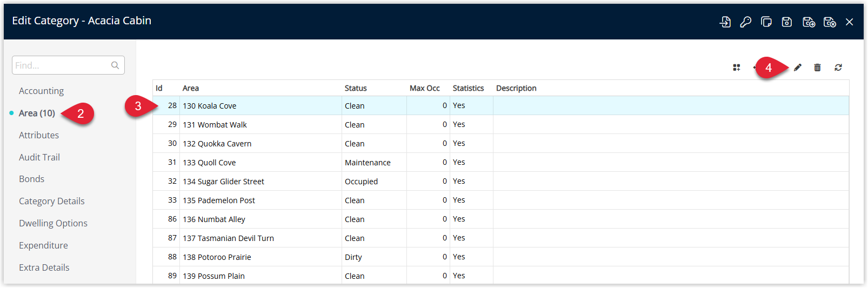
Task: Click into the Find search field
Action: pyautogui.click(x=68, y=65)
